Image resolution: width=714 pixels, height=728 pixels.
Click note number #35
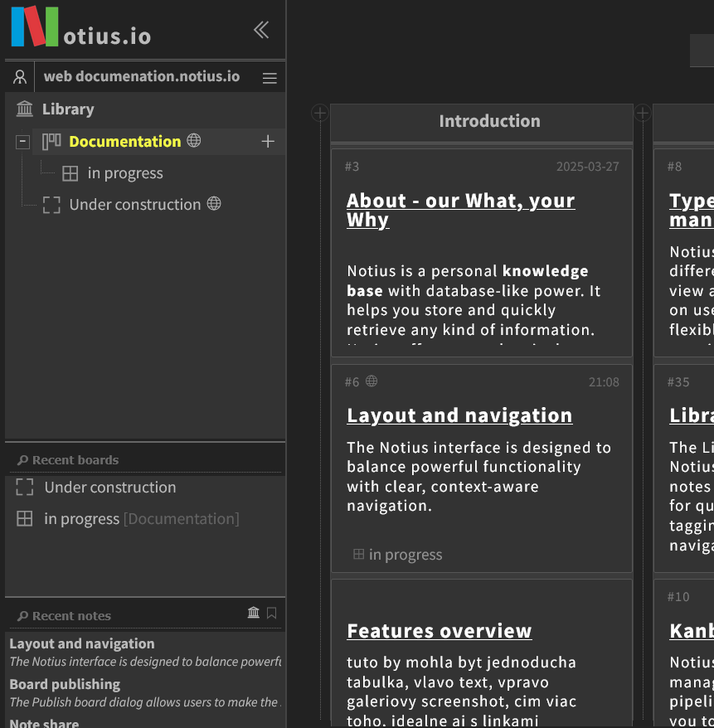tap(678, 382)
